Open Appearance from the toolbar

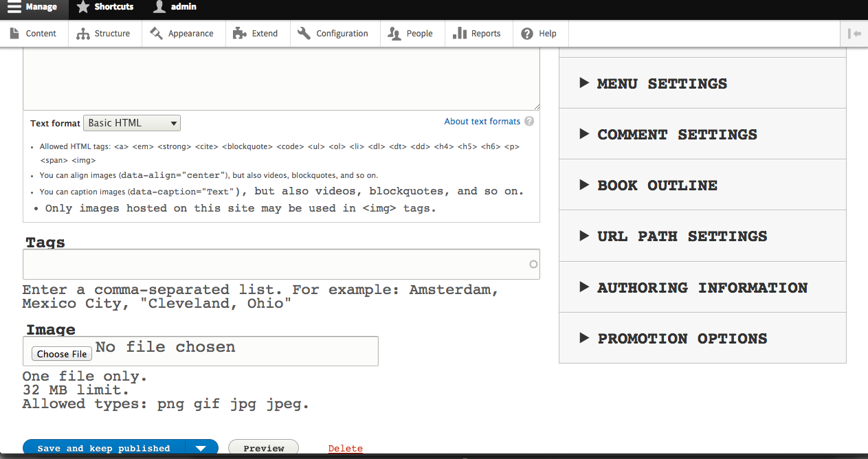pos(183,33)
